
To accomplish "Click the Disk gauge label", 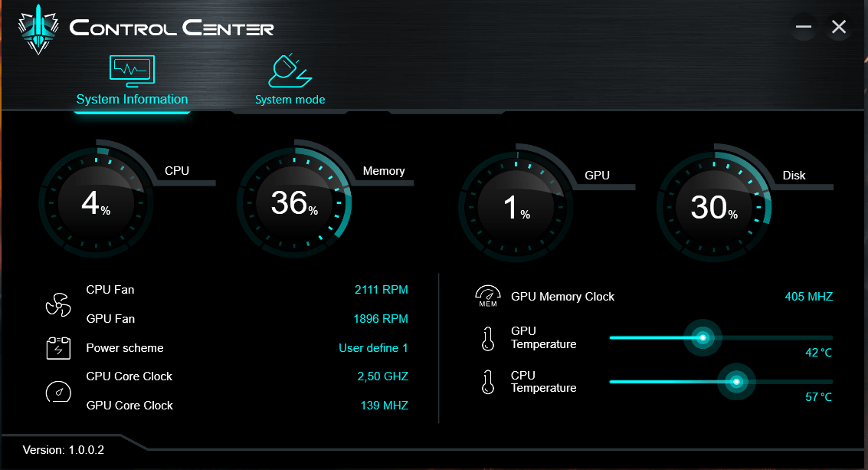I will click(x=794, y=175).
